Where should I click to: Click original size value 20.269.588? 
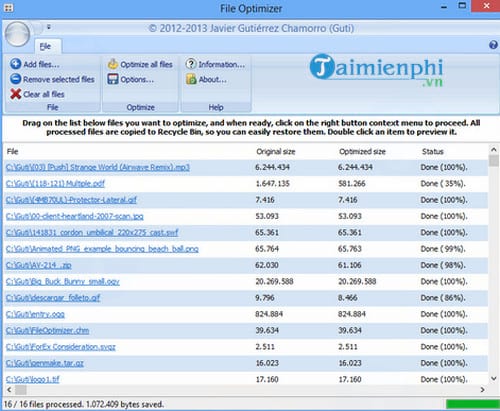click(274, 282)
